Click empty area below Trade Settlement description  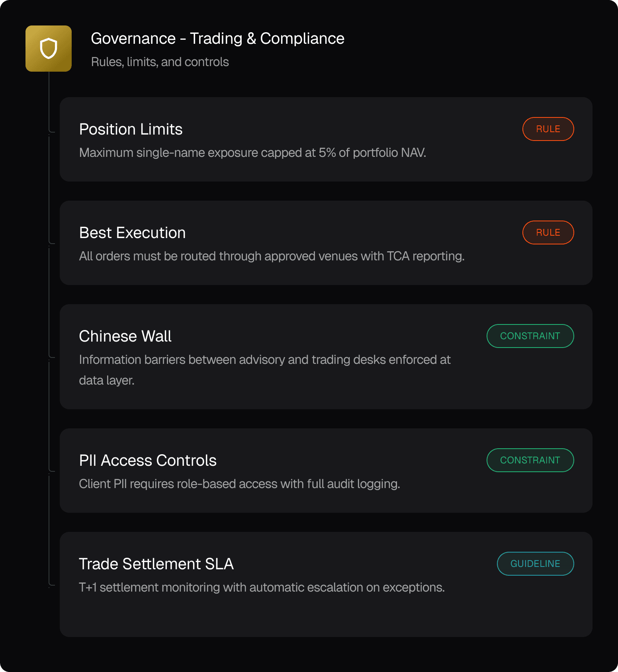click(x=326, y=616)
